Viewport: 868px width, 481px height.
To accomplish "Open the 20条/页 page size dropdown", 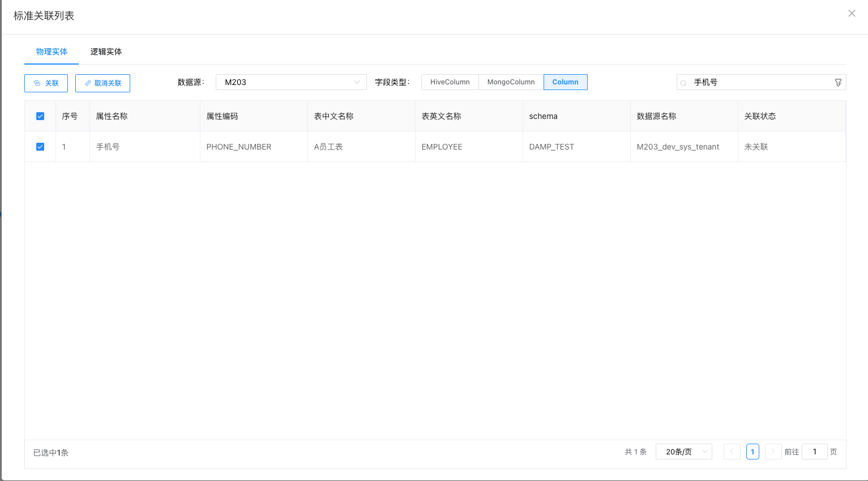I will 683,452.
